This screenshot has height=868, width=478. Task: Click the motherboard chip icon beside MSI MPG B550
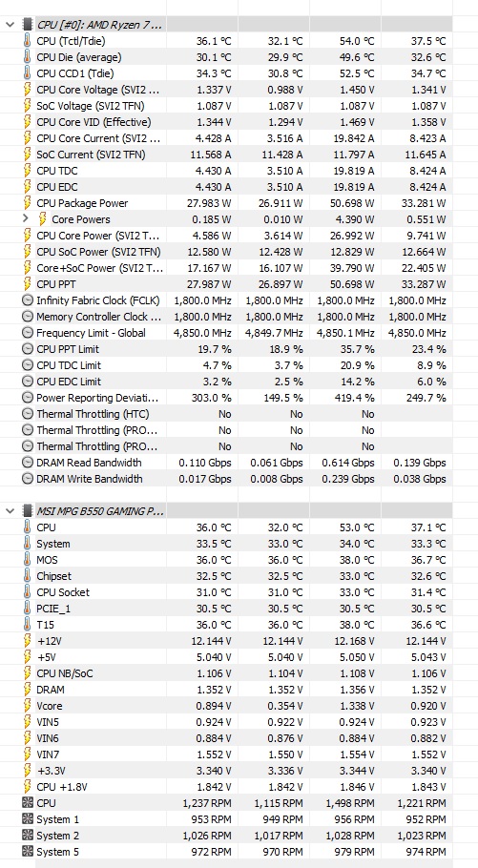click(x=27, y=511)
